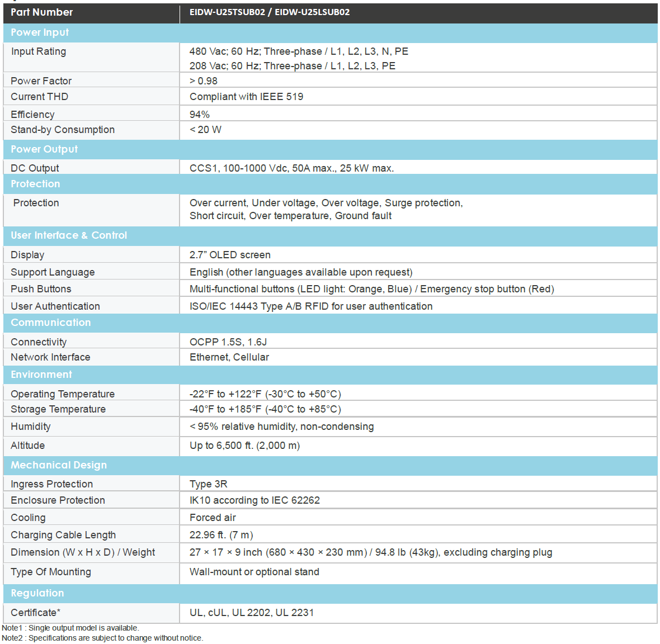Click the Stand-by Consumption row label
This screenshot has width=660, height=644.
point(63,130)
